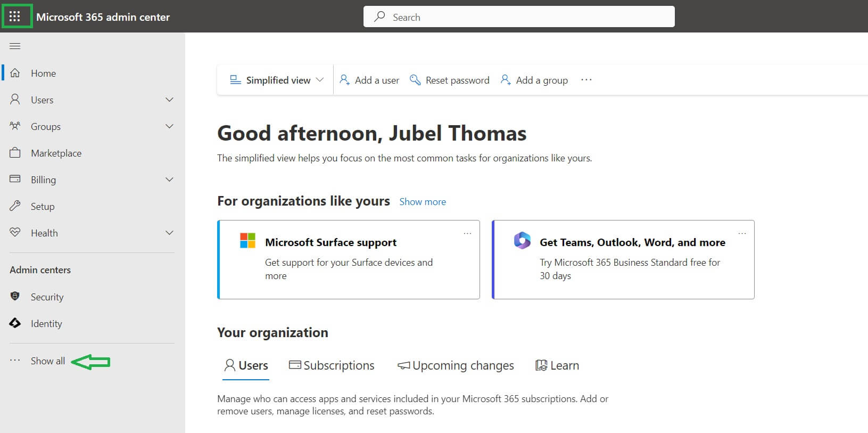868x433 pixels.
Task: Click the ellipsis icon beside Show all
Action: click(x=15, y=361)
